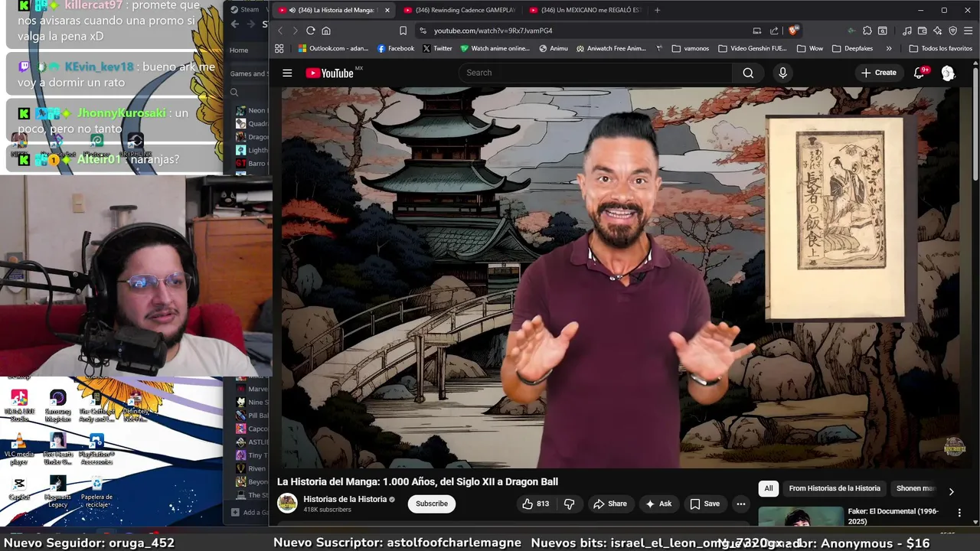This screenshot has height=551, width=980.
Task: Show more filter chips with the right arrow
Action: [x=951, y=491]
